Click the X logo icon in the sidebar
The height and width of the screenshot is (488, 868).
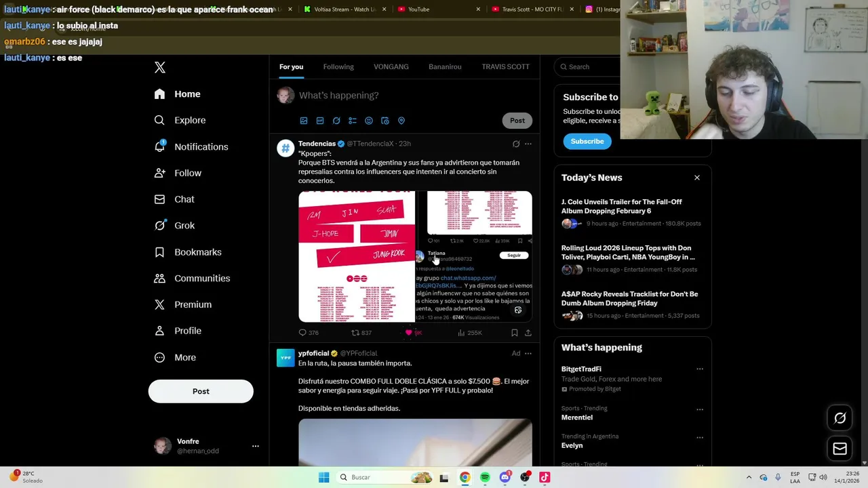click(x=160, y=67)
